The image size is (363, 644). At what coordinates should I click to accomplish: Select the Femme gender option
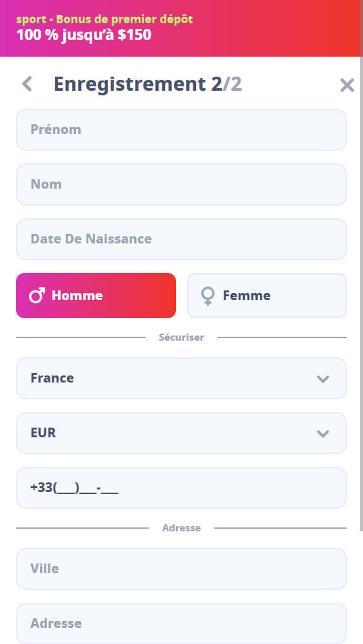click(267, 296)
